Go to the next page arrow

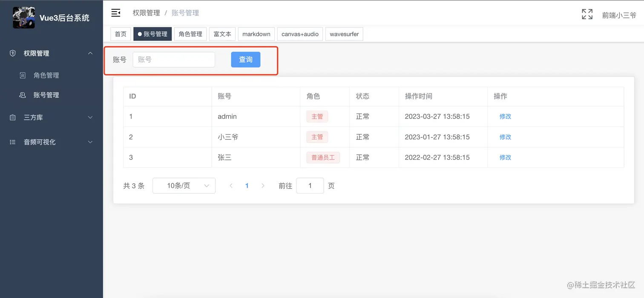263,186
